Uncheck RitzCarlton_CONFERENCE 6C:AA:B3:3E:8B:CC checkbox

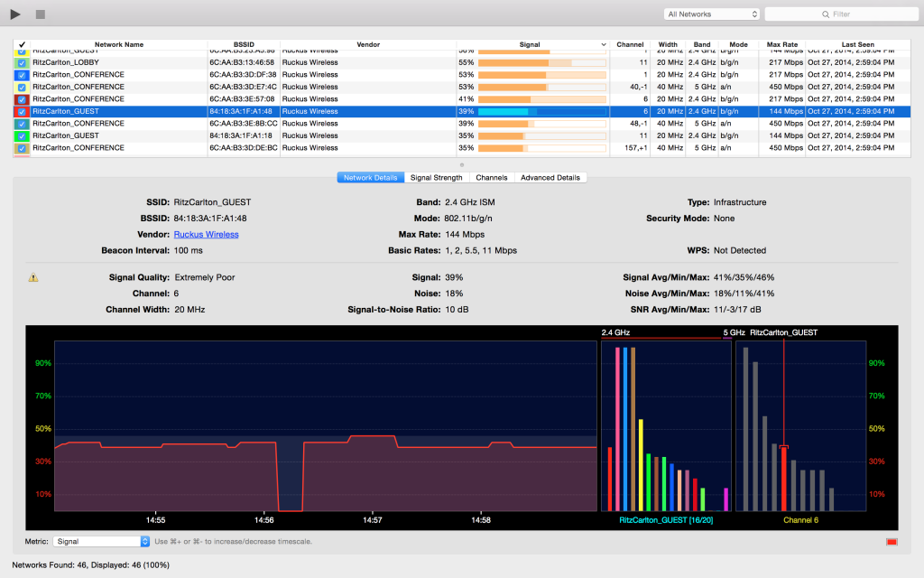[x=22, y=124]
